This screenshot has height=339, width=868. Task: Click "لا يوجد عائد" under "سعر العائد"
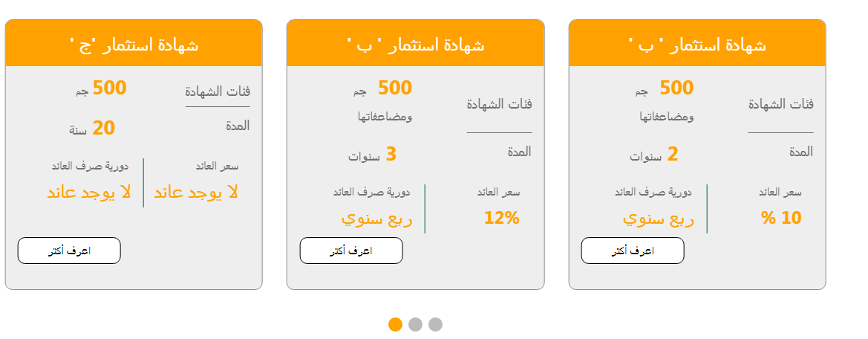click(x=196, y=192)
